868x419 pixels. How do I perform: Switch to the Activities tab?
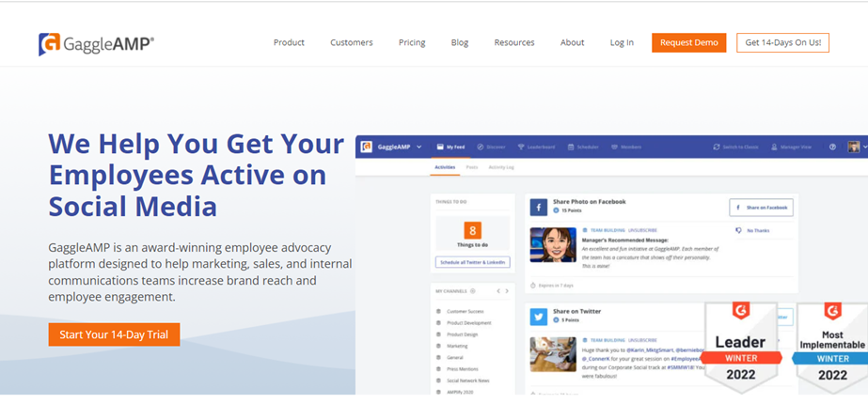pyautogui.click(x=445, y=167)
